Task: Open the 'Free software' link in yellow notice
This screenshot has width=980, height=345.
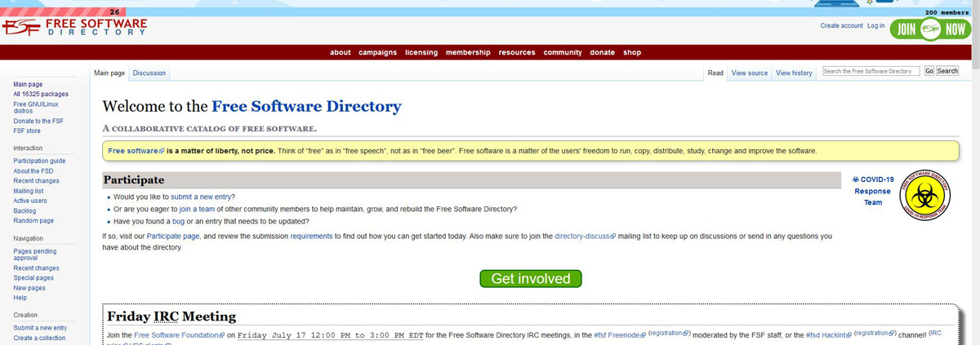Action: point(136,151)
